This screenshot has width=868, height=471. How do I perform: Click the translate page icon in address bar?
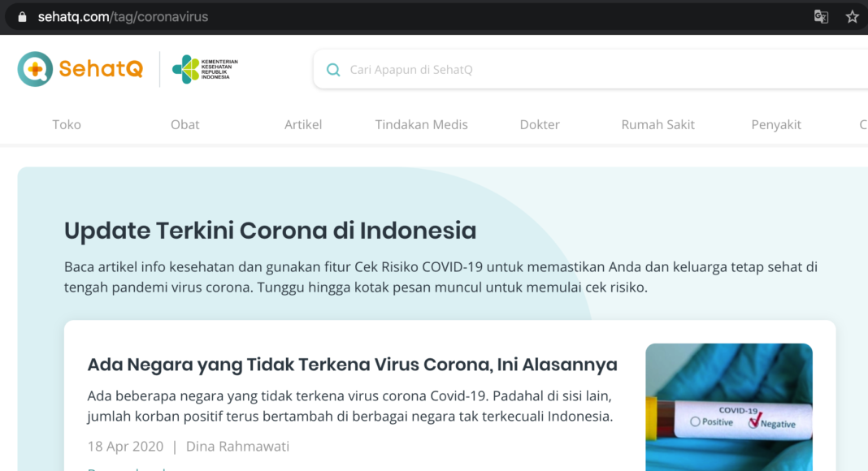[821, 16]
